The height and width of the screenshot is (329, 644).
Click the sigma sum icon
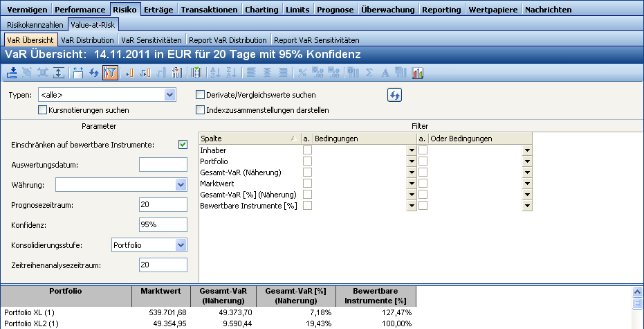[x=369, y=73]
